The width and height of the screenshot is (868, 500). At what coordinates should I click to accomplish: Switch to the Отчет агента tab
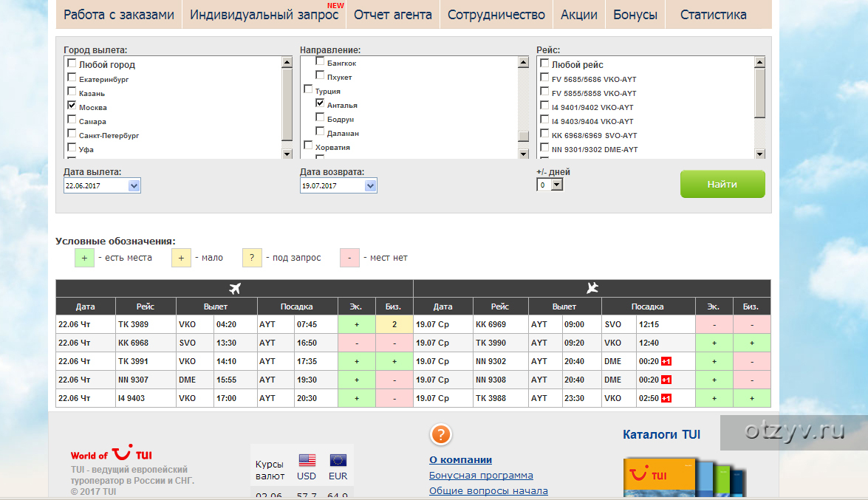point(392,15)
